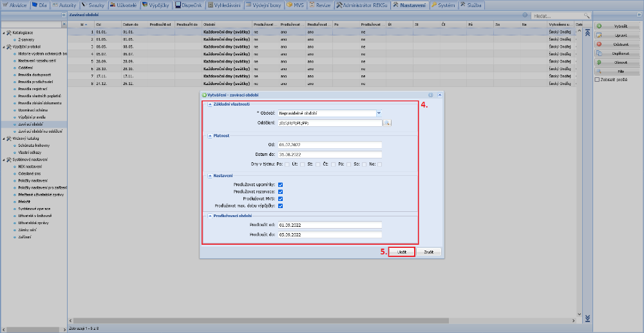Jump to top with the double-up arrow icon
The width and height of the screenshot is (644, 333).
click(587, 32)
